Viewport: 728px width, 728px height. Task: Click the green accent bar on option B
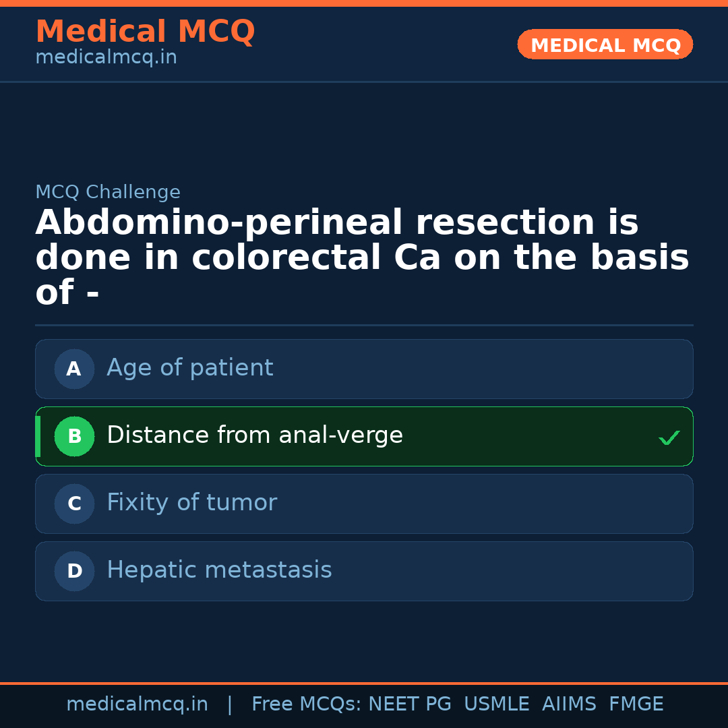pos(38,436)
